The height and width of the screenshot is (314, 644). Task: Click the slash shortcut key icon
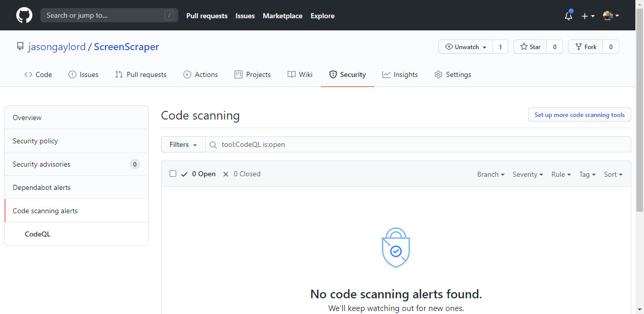(169, 15)
